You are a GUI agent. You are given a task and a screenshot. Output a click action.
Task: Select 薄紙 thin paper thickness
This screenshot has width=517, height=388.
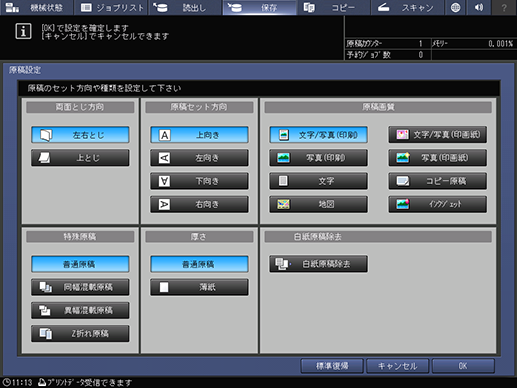click(x=199, y=287)
